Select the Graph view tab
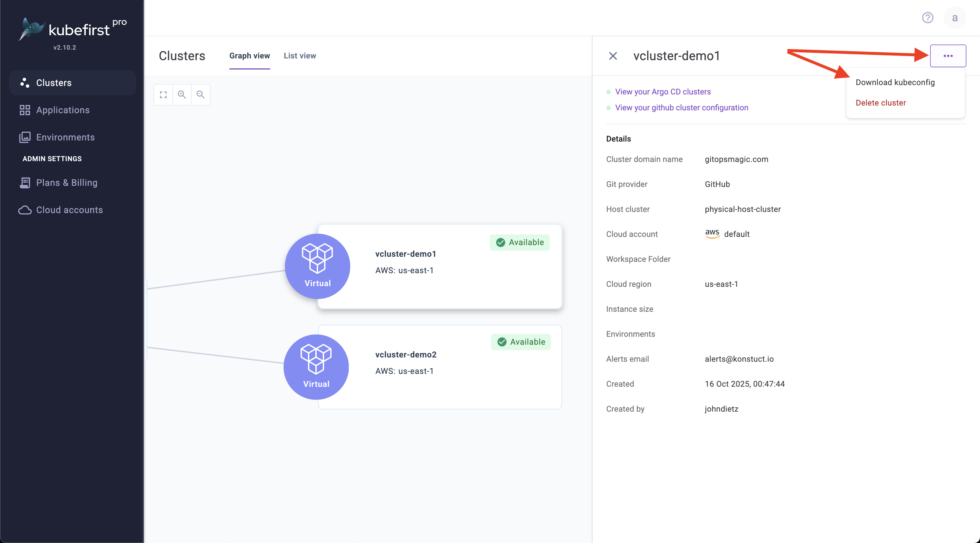 point(250,56)
